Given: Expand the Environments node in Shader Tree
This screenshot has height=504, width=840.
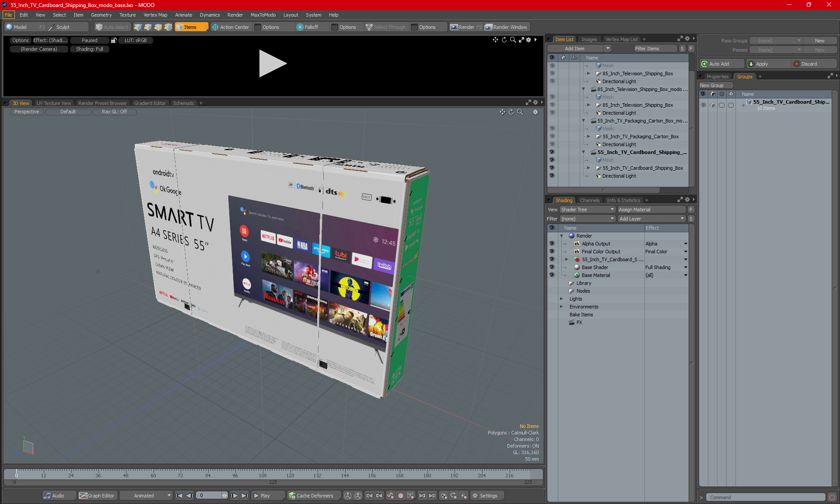Looking at the screenshot, I should pos(562,307).
